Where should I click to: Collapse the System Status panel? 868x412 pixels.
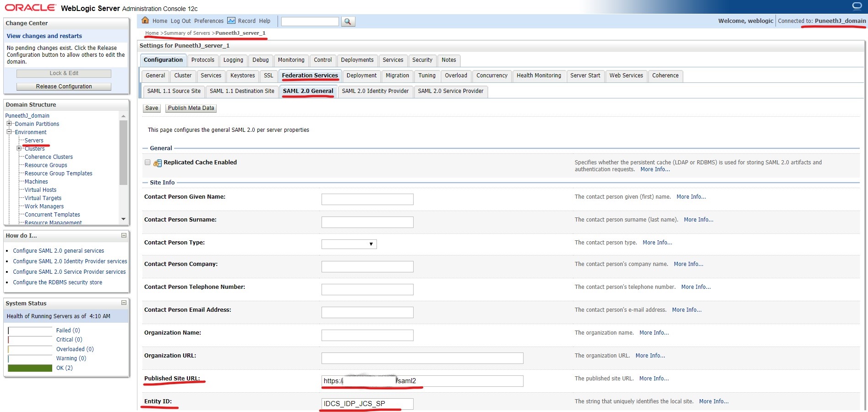click(124, 303)
